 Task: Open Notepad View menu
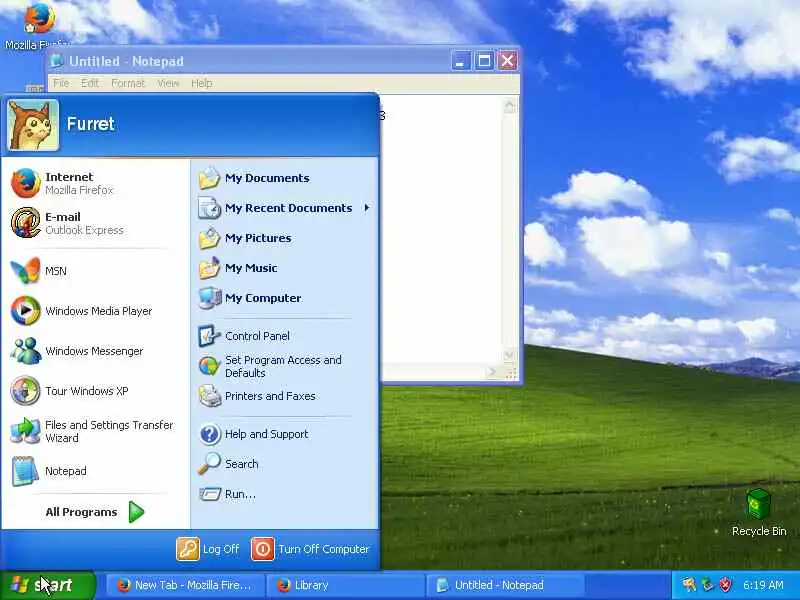pyautogui.click(x=168, y=83)
